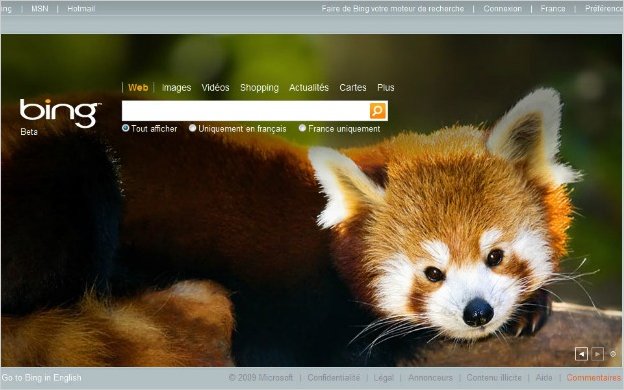
Task: Click the Connexion sign-in link
Action: (502, 8)
